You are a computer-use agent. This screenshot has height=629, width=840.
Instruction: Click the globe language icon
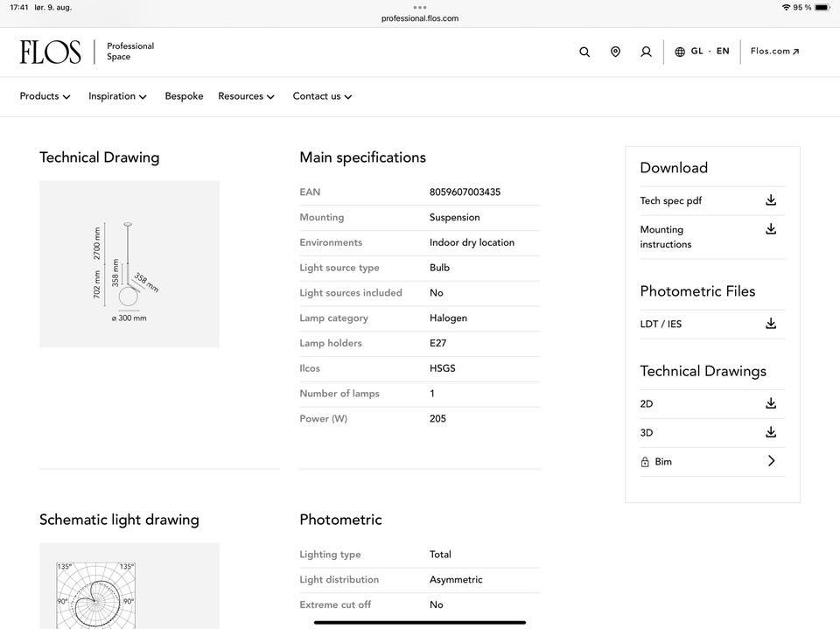point(680,52)
